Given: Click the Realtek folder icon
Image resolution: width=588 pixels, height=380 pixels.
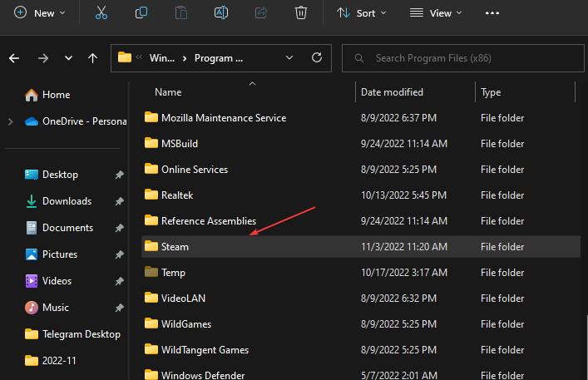Looking at the screenshot, I should click(151, 195).
